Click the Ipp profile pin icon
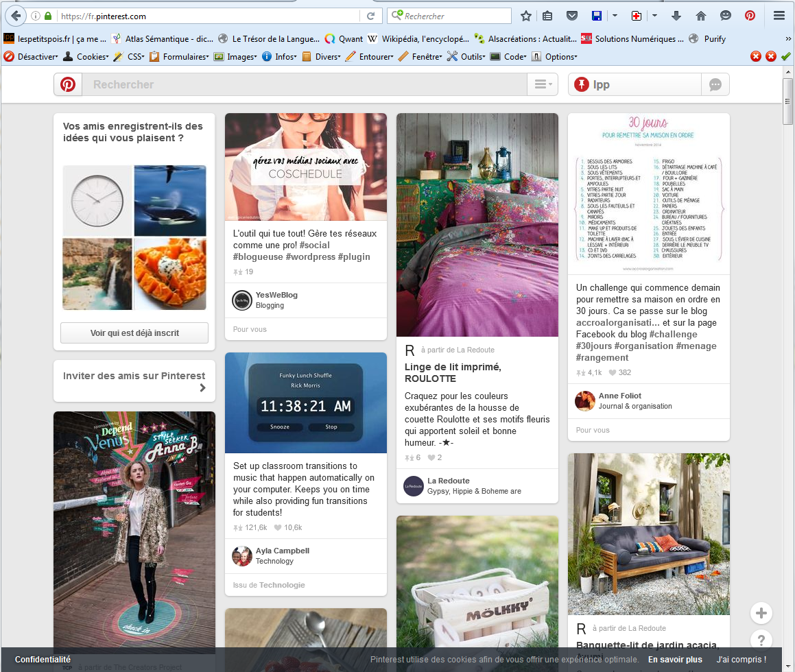Image resolution: width=795 pixels, height=672 pixels. click(581, 84)
